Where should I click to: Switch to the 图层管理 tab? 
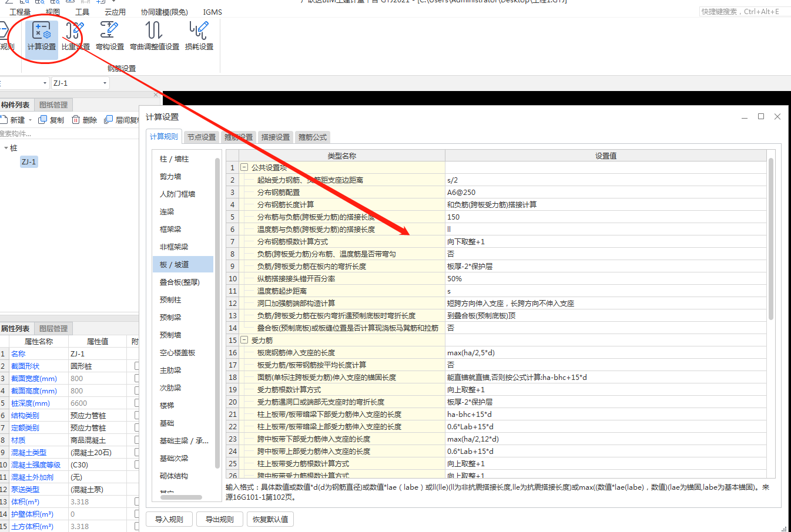click(x=53, y=328)
